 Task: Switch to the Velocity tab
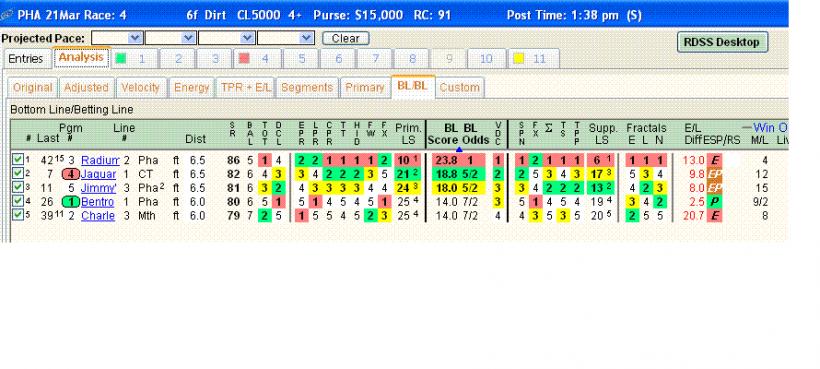[140, 87]
